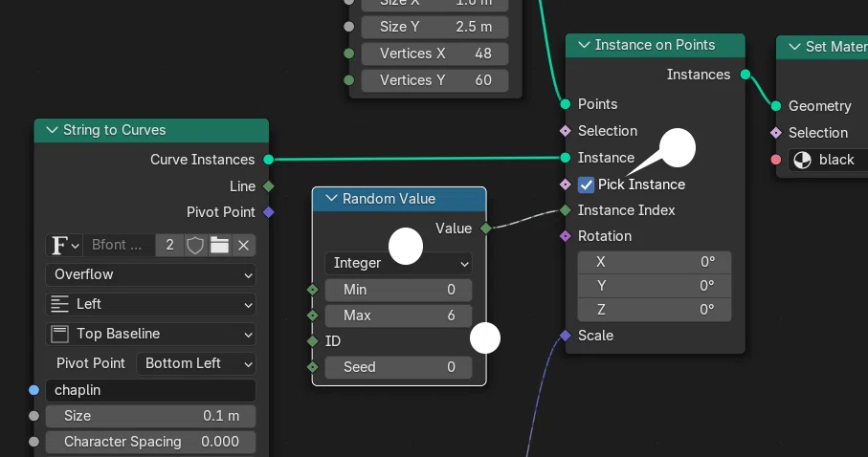
Task: Open the Integer data type dropdown
Action: [398, 263]
